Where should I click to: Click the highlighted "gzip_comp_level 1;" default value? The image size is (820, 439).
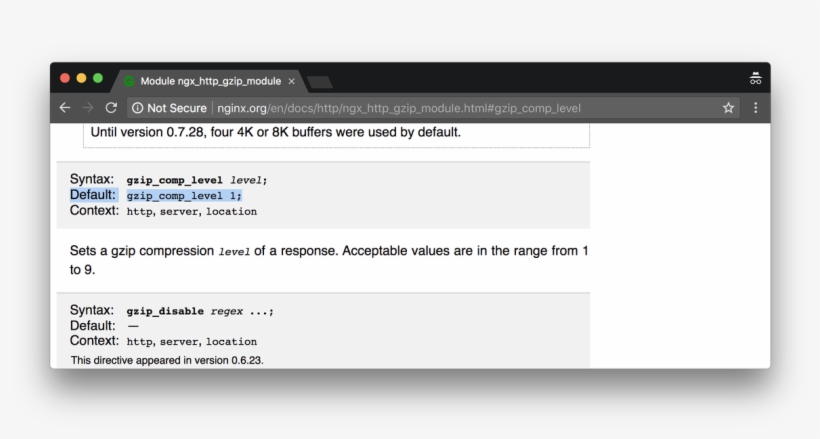pyautogui.click(x=184, y=196)
